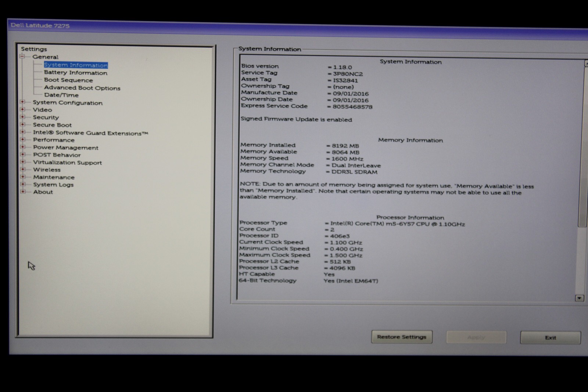Expand the System Configuration node

pyautogui.click(x=22, y=102)
